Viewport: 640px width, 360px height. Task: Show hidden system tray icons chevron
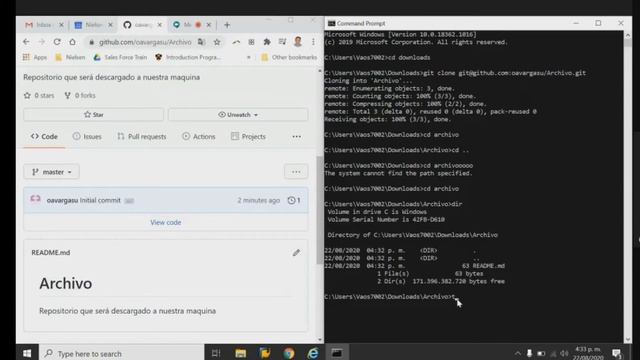(518, 353)
